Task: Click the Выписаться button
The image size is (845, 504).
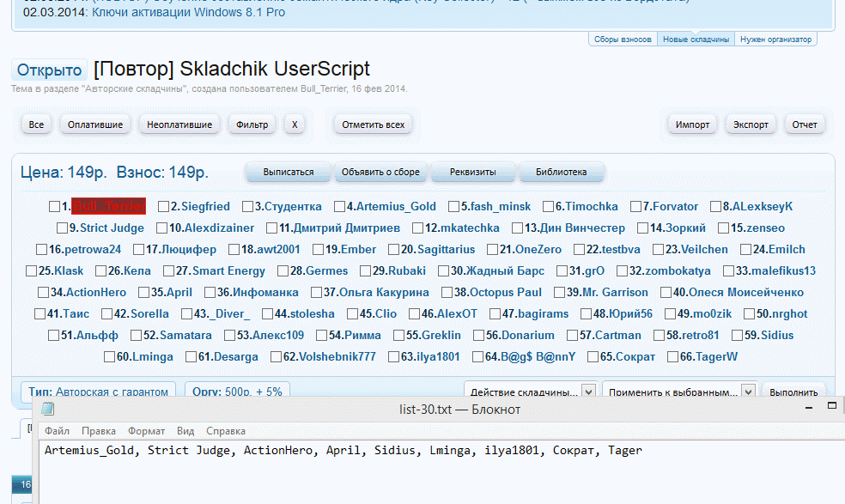Action: click(x=288, y=172)
